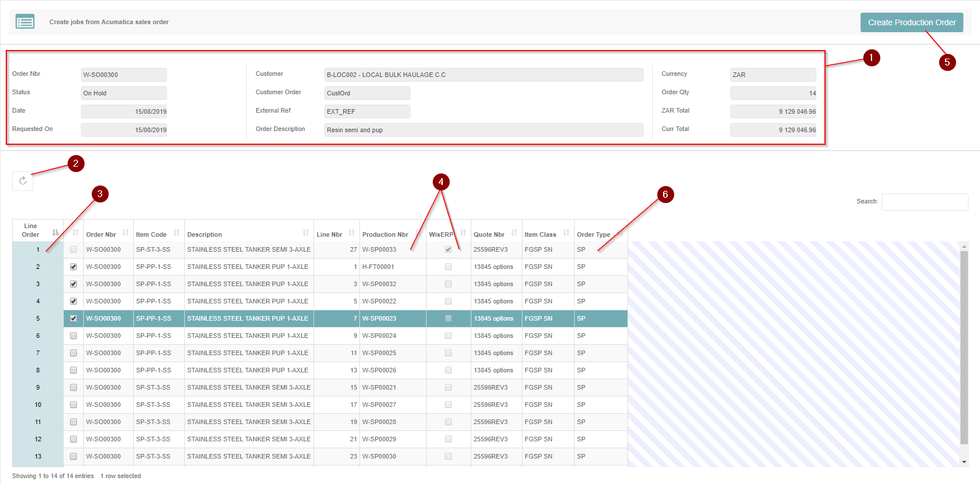Image resolution: width=980 pixels, height=485 pixels.
Task: Click the Create Production Order button
Action: point(911,22)
